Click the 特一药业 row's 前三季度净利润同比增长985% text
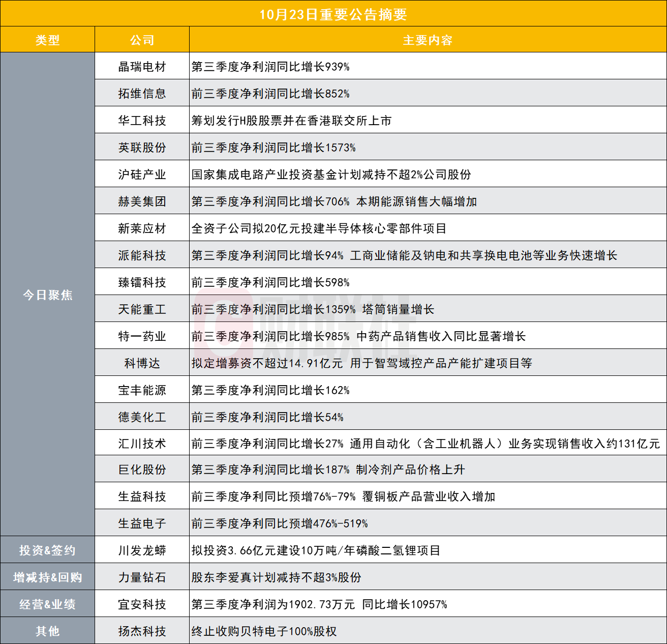 point(270,336)
